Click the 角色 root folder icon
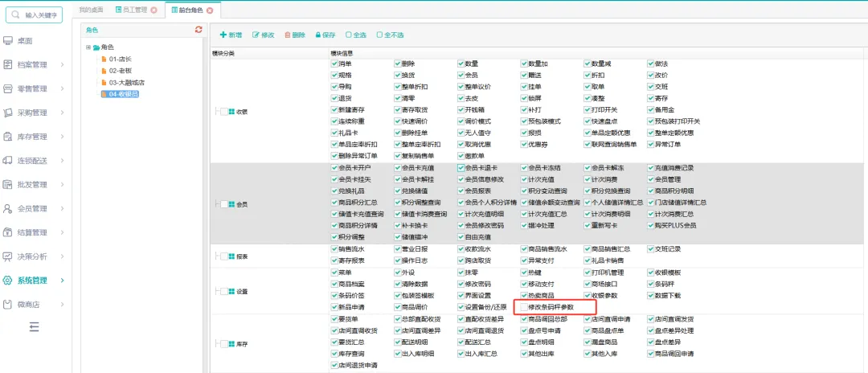868x373 pixels. point(96,47)
